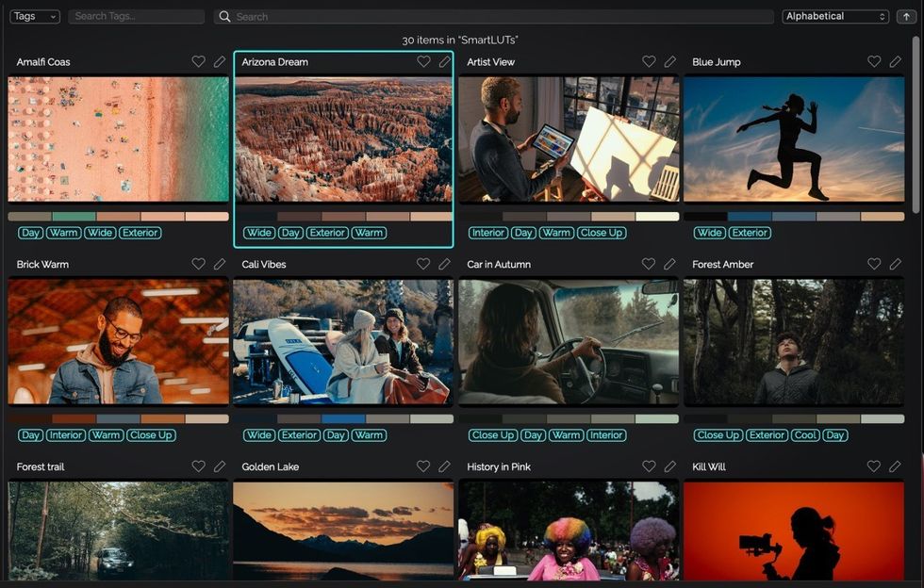Click the Warm tag under Cali Vibes
The height and width of the screenshot is (588, 924).
tap(369, 434)
